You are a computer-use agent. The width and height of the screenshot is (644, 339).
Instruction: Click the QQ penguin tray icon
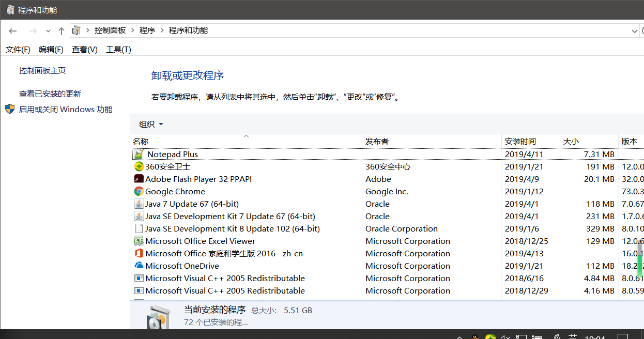[474, 336]
